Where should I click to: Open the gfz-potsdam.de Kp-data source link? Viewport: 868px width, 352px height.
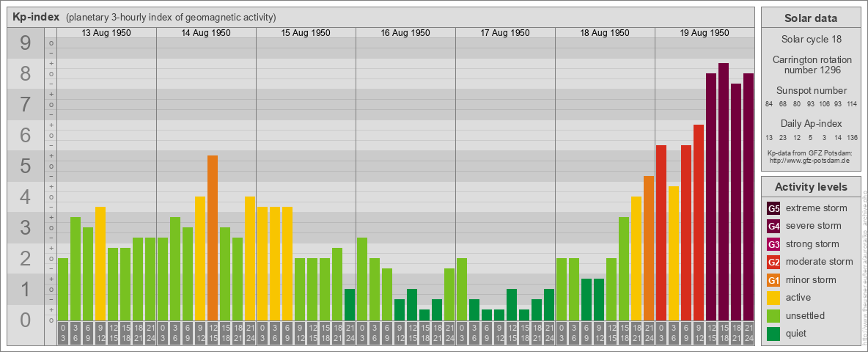811,161
